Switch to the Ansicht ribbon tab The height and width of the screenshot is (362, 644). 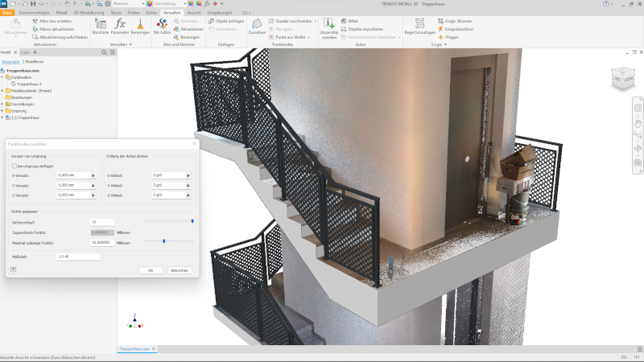pyautogui.click(x=194, y=13)
